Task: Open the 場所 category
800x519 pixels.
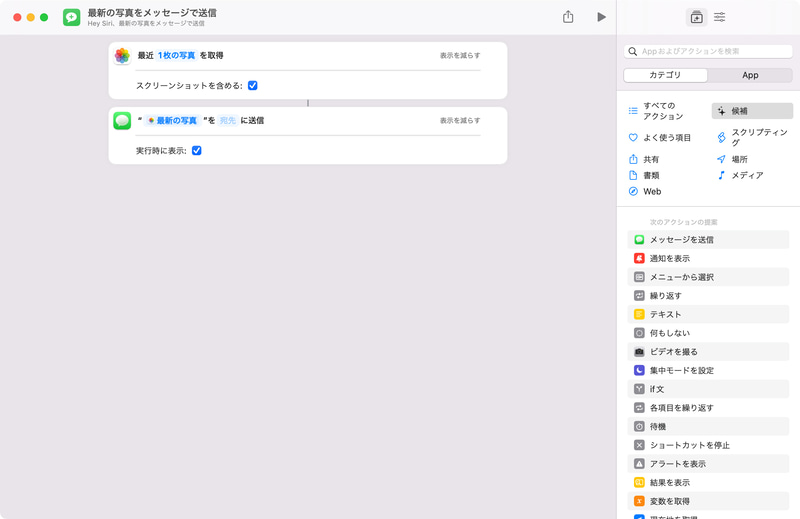Action: pos(733,159)
